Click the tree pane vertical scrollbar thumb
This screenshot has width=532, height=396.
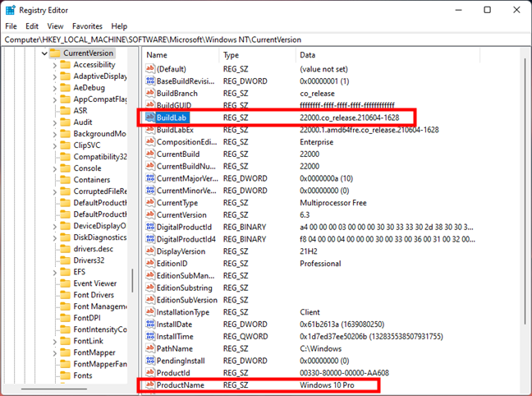[x=132, y=280]
